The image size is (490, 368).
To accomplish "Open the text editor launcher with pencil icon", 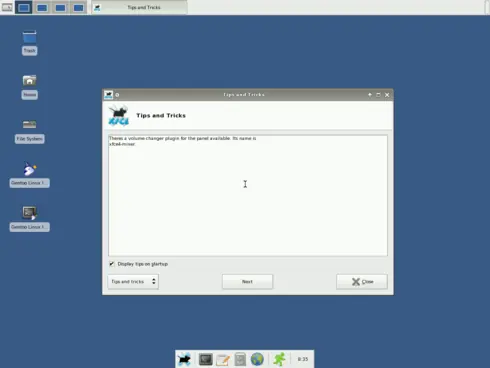I will 223,360.
